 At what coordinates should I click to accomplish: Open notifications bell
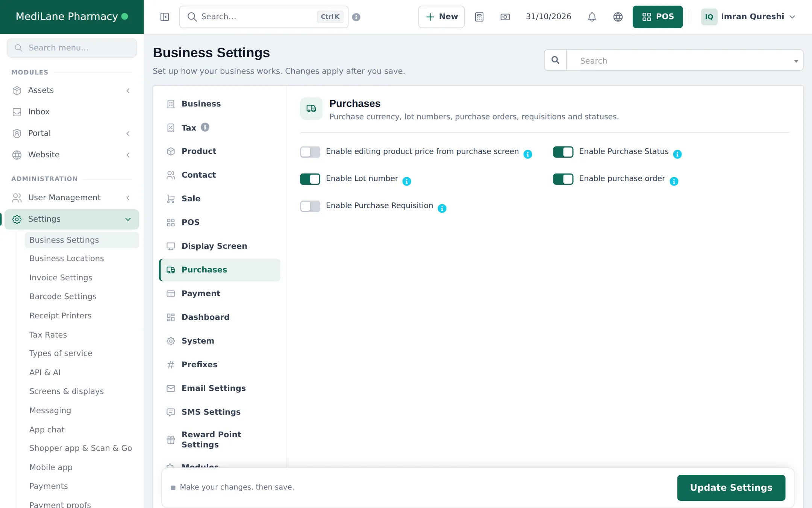[592, 17]
